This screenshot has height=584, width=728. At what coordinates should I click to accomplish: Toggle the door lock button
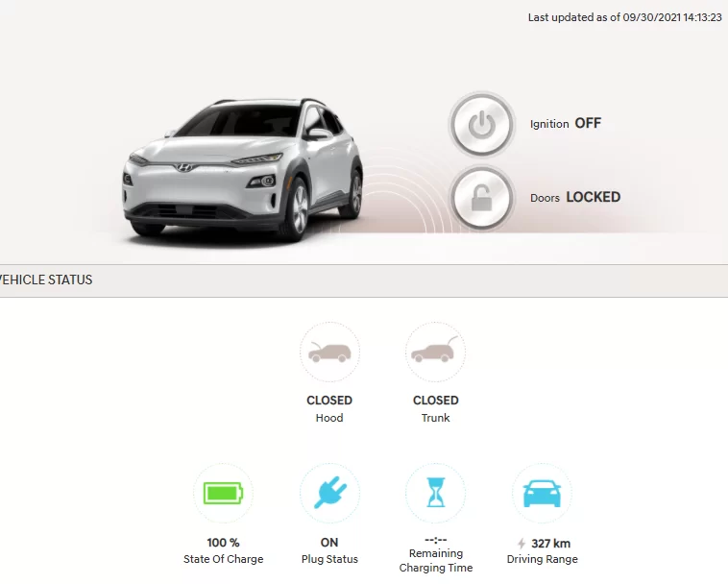coord(482,198)
